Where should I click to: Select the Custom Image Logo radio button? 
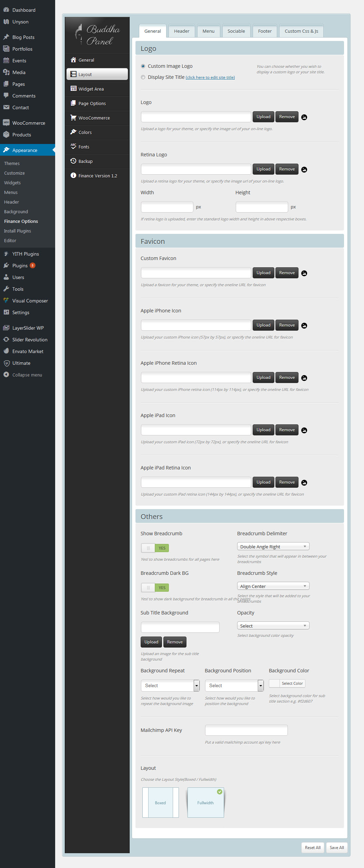143,66
